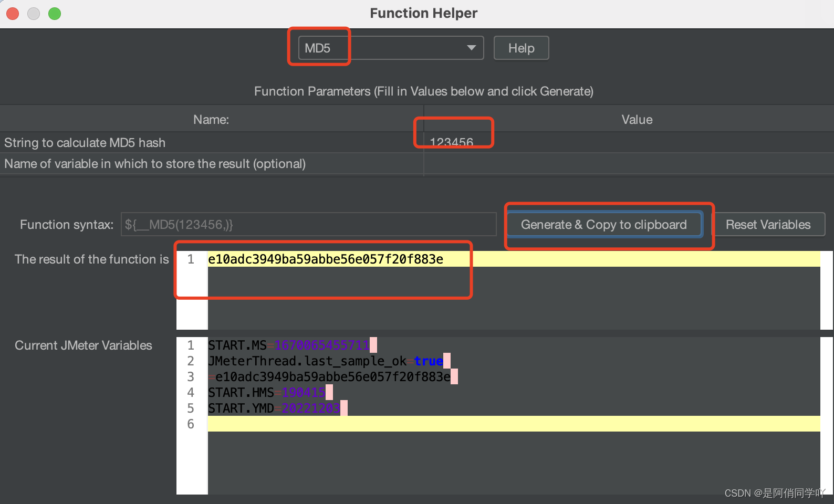Select the 123456 value cell
The height and width of the screenshot is (504, 834).
pyautogui.click(x=629, y=142)
